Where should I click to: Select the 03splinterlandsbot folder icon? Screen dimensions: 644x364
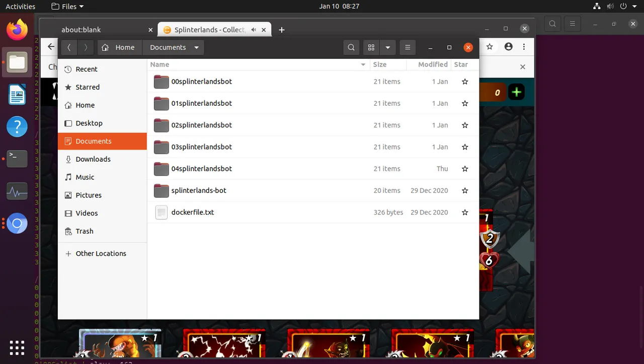click(x=161, y=147)
